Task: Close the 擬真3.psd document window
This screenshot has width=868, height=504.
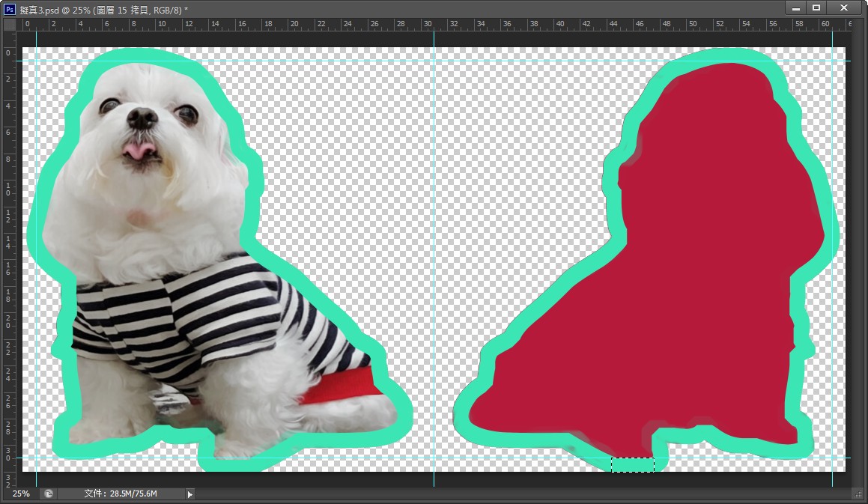Action: [x=844, y=7]
